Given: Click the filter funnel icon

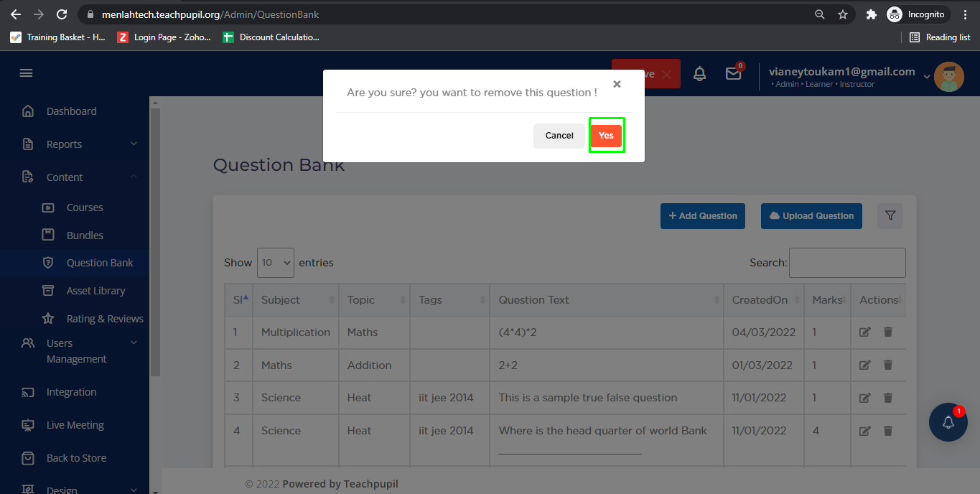Looking at the screenshot, I should click(890, 216).
